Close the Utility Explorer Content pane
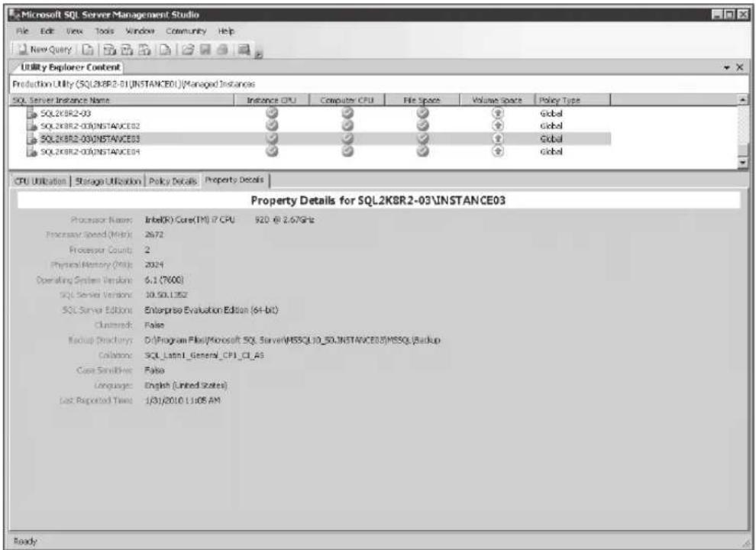756x550 pixels. point(740,67)
